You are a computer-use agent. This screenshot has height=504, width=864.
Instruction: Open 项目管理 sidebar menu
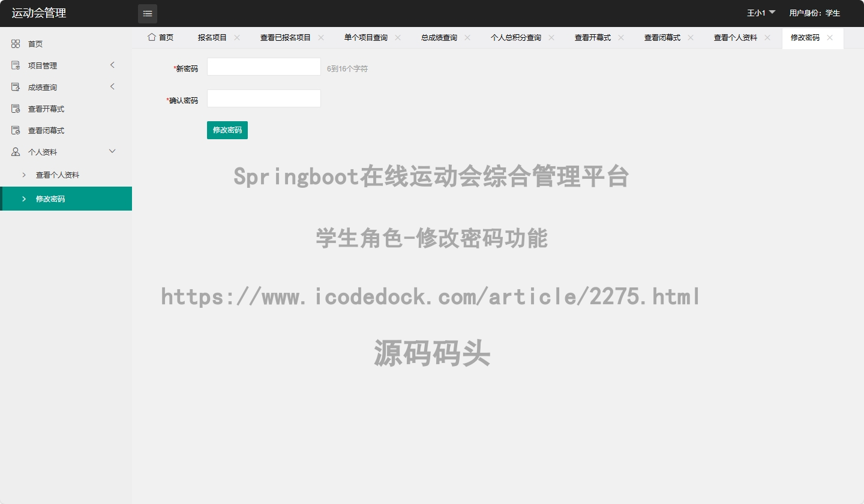click(66, 65)
